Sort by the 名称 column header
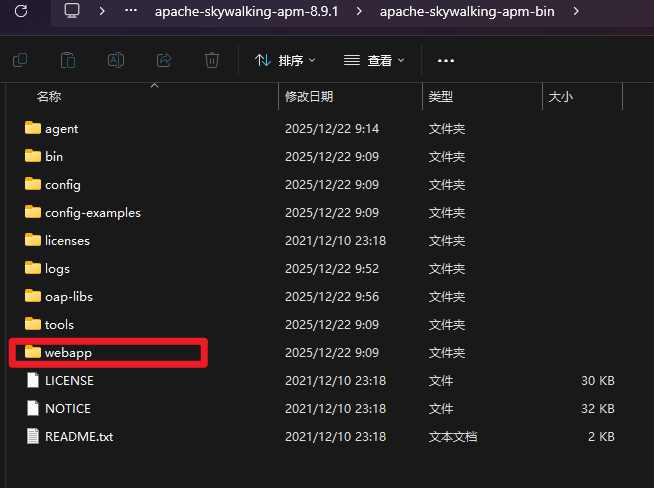The width and height of the screenshot is (654, 488). click(x=49, y=97)
